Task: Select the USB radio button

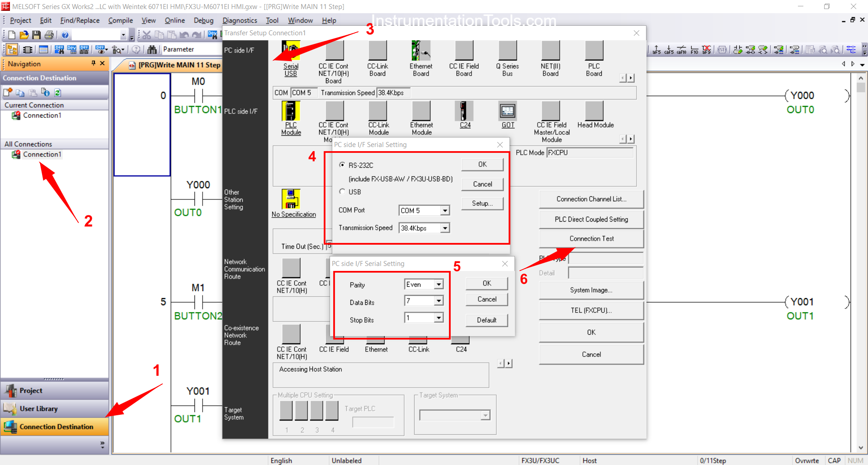Action: [x=342, y=192]
